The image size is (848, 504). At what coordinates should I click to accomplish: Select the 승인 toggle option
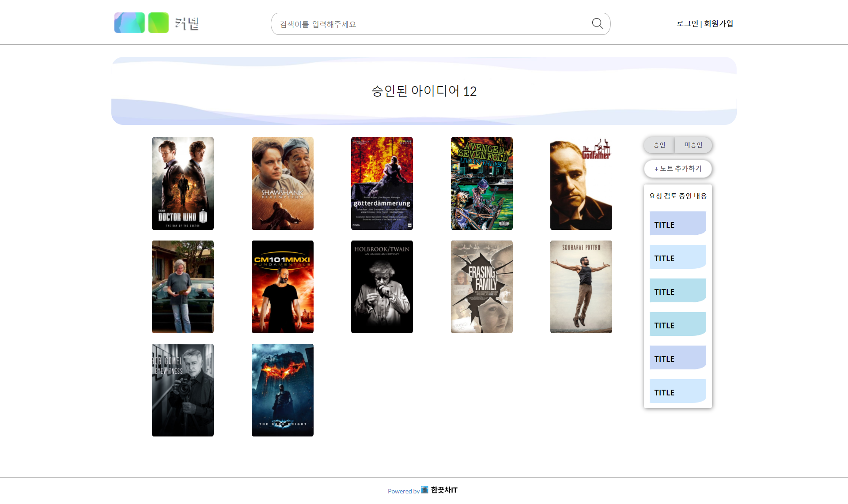[x=659, y=145]
